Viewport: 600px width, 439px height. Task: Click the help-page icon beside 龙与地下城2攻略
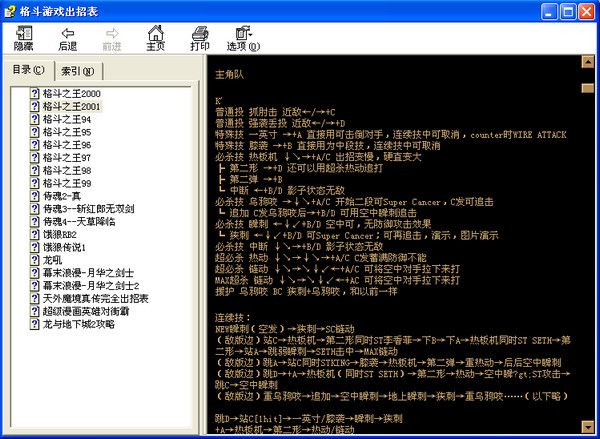[35, 324]
